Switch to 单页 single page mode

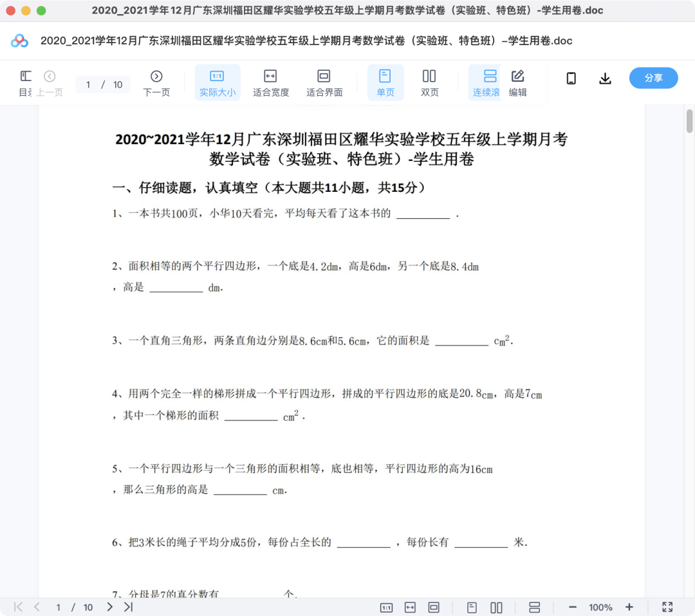(385, 82)
